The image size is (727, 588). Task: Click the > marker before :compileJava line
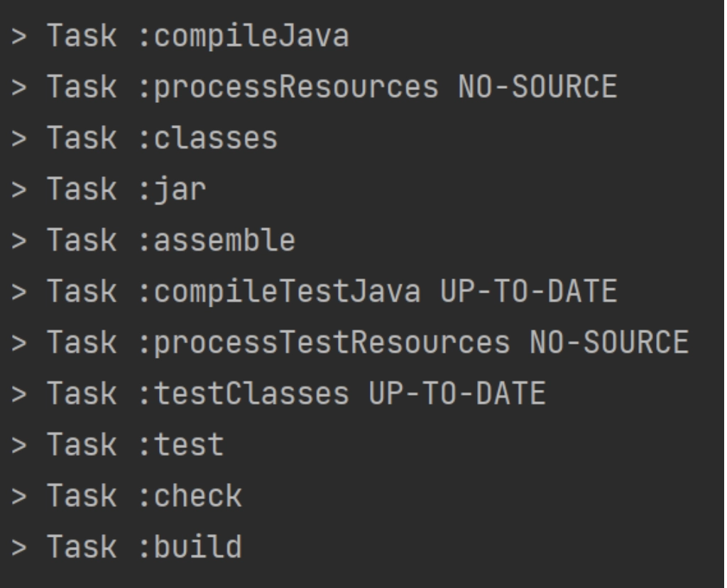pyautogui.click(x=19, y=36)
